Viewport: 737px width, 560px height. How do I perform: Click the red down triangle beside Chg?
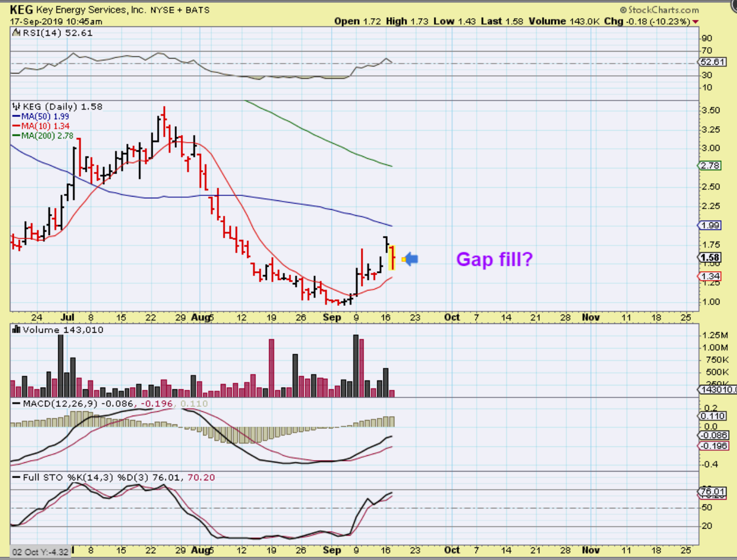pos(696,22)
